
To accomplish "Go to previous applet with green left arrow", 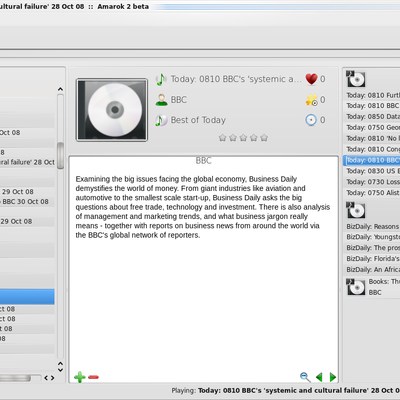I will [x=319, y=377].
